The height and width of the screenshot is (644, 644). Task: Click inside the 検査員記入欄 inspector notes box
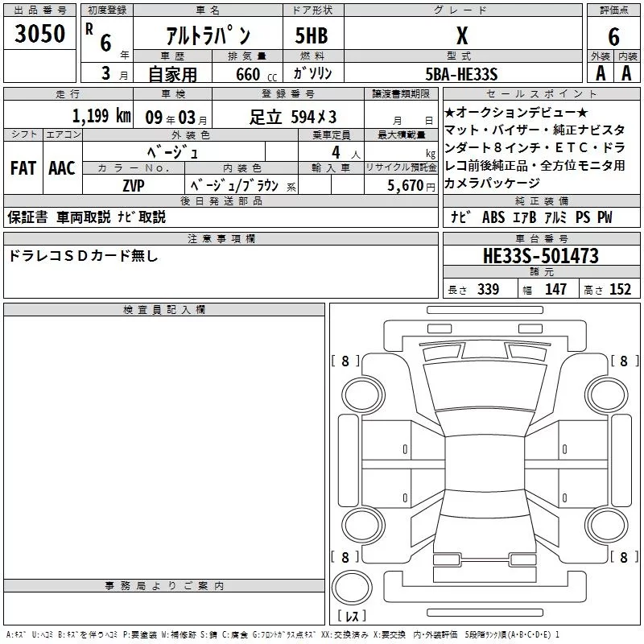point(164,443)
